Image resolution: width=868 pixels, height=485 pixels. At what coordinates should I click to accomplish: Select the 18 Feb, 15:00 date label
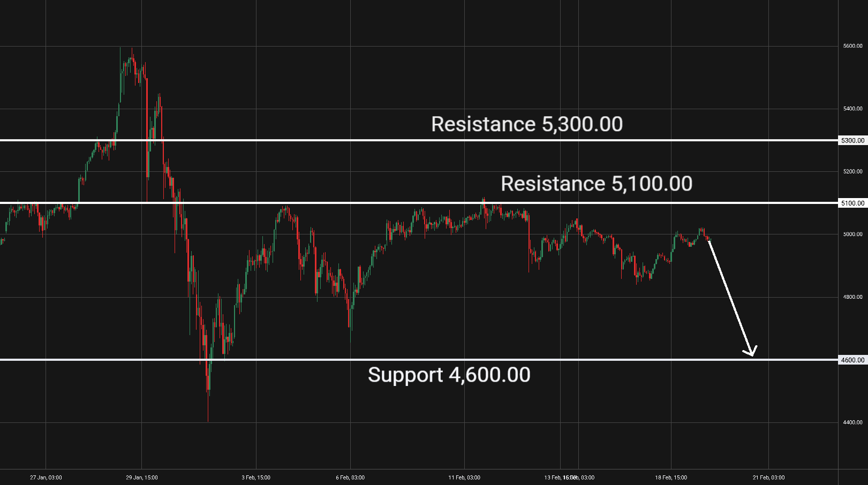(671, 478)
